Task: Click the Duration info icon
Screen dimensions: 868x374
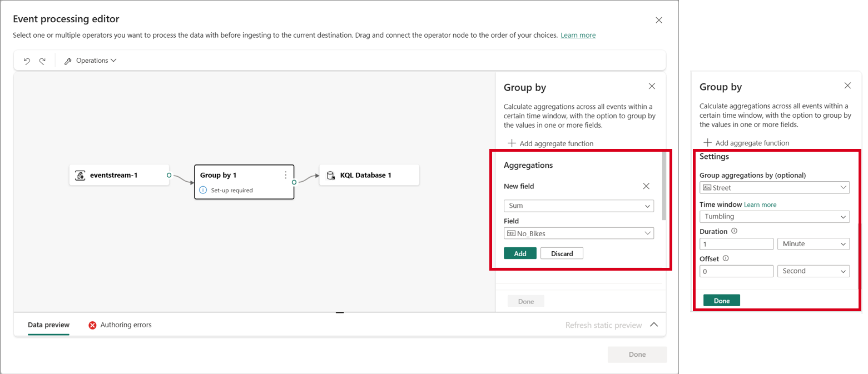Action: point(734,231)
